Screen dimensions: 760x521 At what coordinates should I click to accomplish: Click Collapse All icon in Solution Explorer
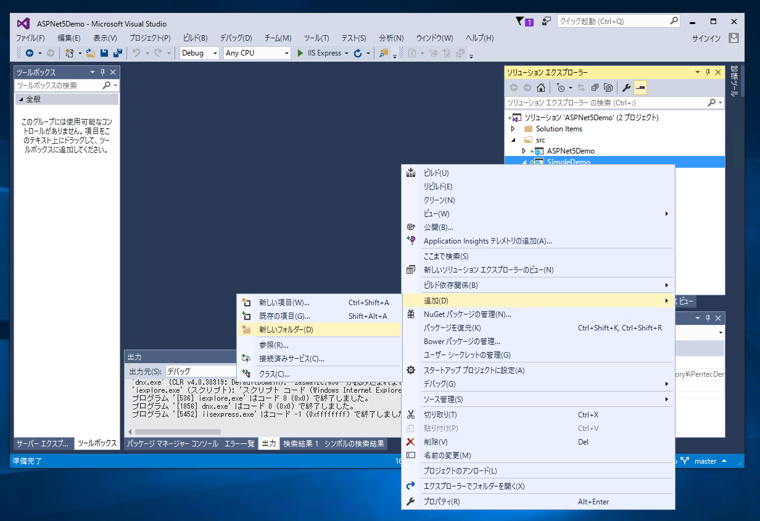594,88
